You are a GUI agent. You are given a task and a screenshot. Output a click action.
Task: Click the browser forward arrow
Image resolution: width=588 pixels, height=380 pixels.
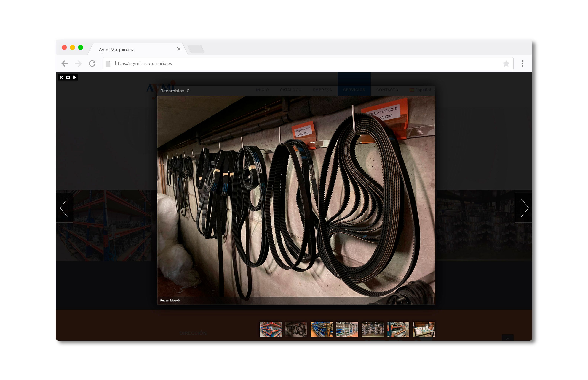pos(78,64)
